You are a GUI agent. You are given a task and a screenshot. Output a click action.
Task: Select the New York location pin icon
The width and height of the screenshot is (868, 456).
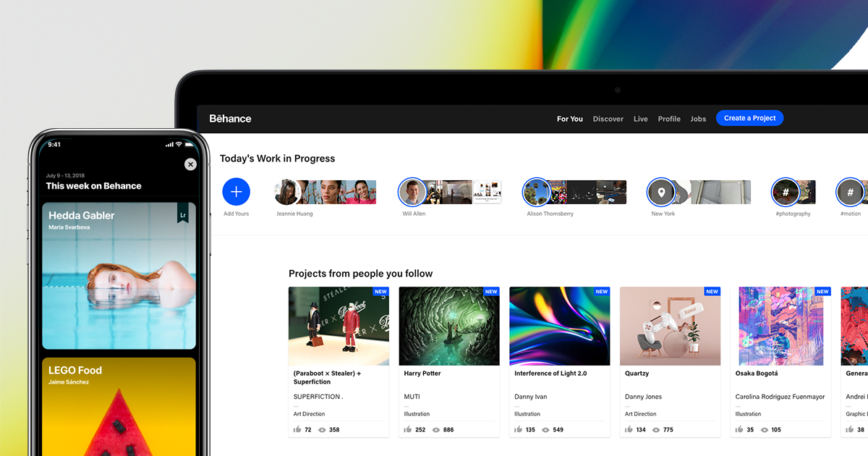(x=660, y=192)
